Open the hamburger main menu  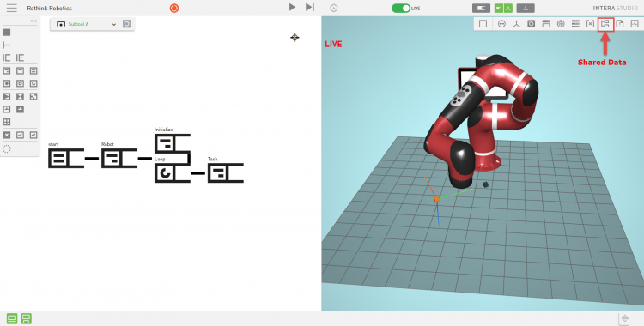tap(12, 8)
